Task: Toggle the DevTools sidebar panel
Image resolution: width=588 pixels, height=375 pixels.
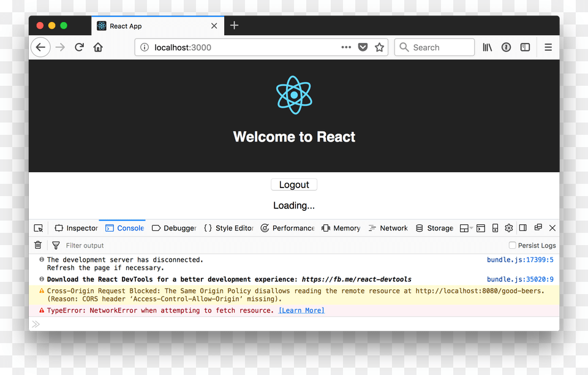Action: 522,228
